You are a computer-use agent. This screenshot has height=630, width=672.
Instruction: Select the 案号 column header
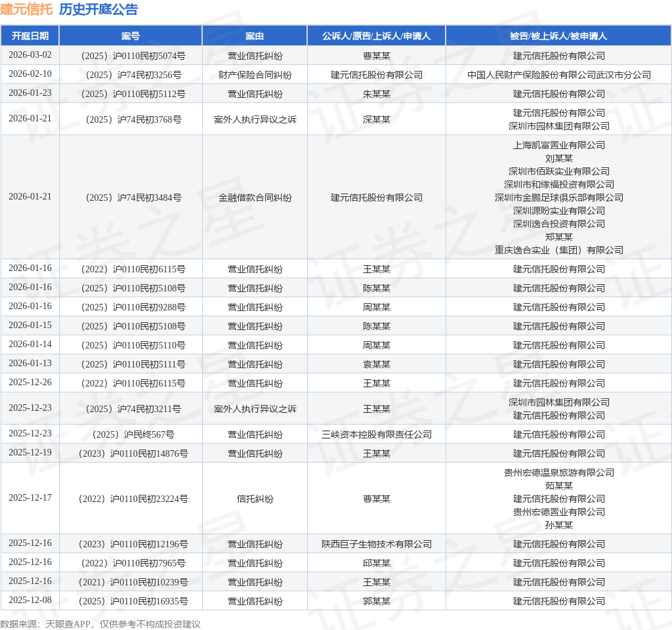pos(131,36)
